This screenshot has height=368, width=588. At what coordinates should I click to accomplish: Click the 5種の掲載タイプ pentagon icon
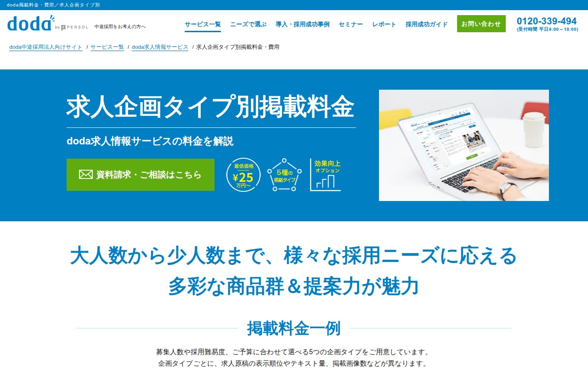[x=284, y=175]
